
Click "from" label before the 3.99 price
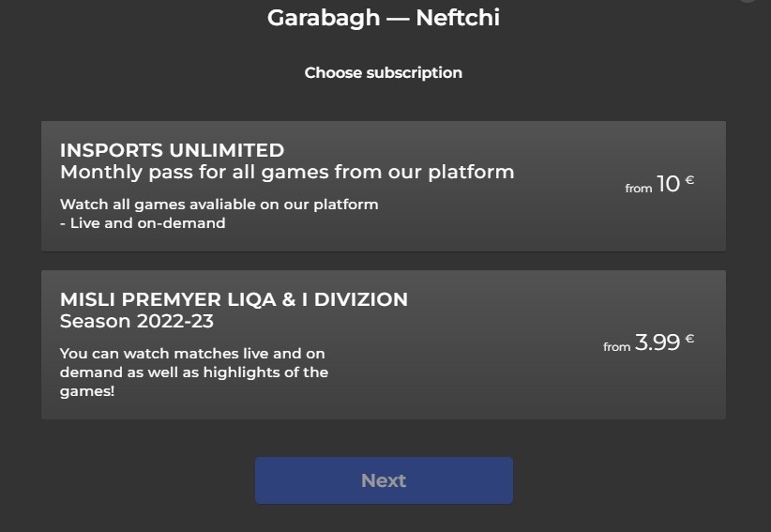pyautogui.click(x=616, y=347)
